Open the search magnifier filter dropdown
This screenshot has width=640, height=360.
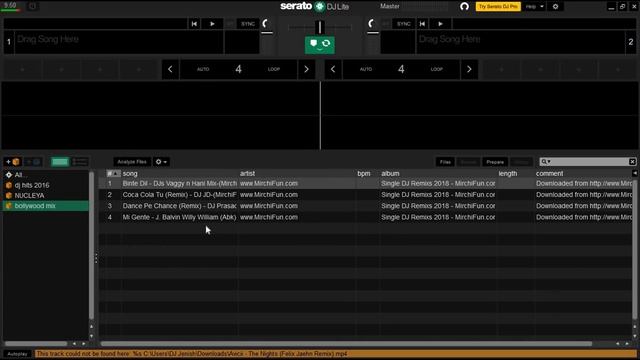(546, 162)
